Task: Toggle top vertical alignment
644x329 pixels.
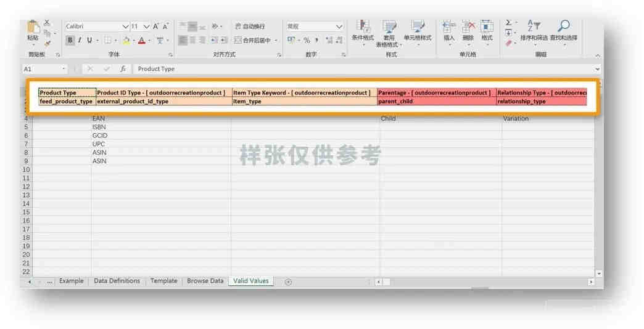Action: 183,26
